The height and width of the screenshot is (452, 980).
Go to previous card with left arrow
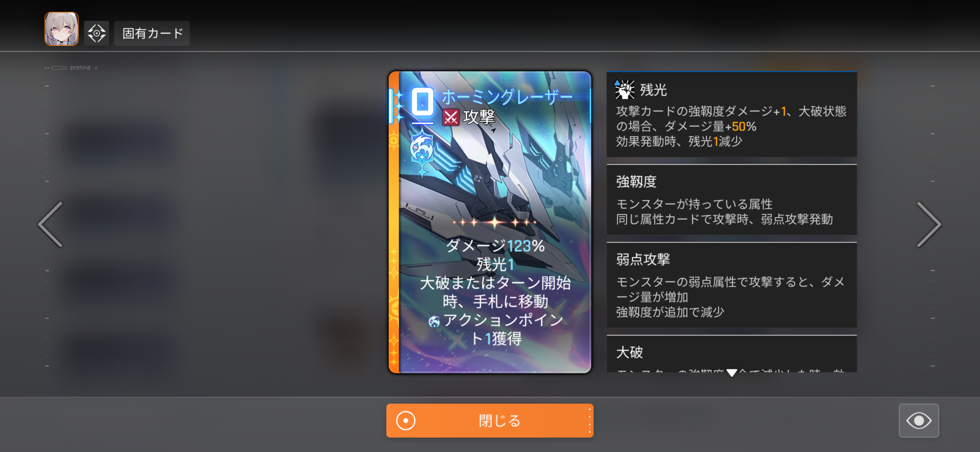pos(50,224)
